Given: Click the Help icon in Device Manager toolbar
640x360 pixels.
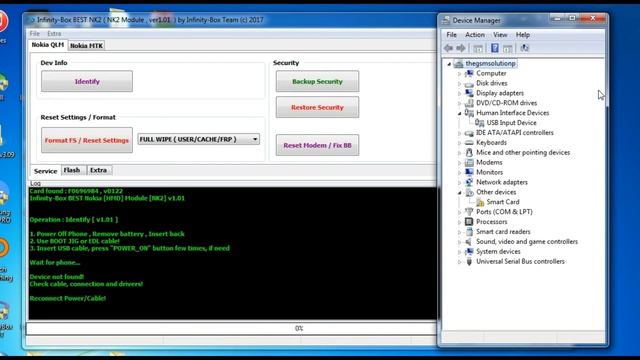Looking at the screenshot, I should click(x=495, y=48).
